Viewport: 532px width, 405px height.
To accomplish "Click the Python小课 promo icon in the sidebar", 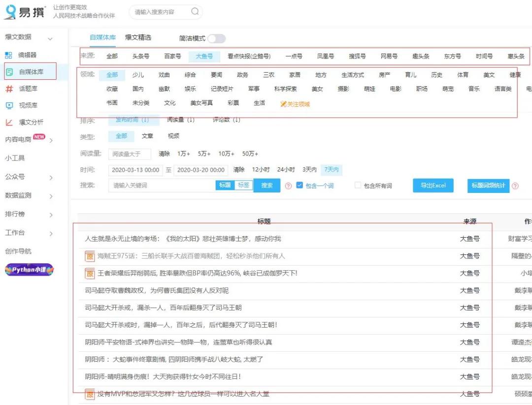I will click(31, 270).
